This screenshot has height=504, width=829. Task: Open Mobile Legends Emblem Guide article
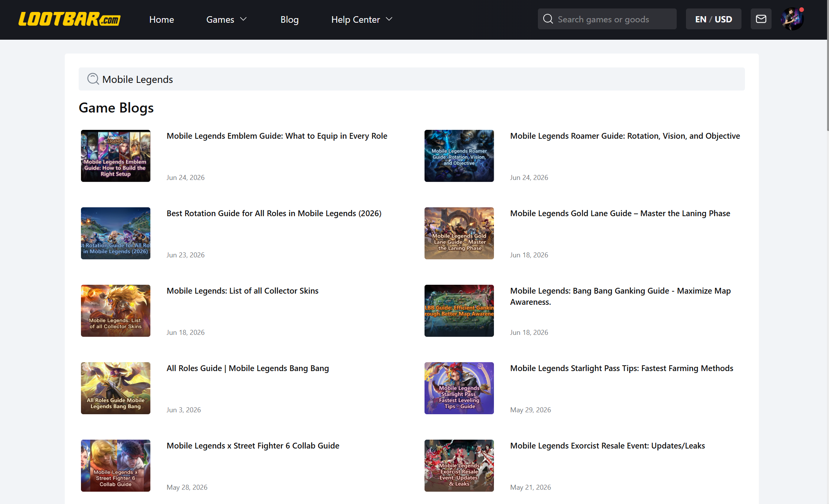277,136
